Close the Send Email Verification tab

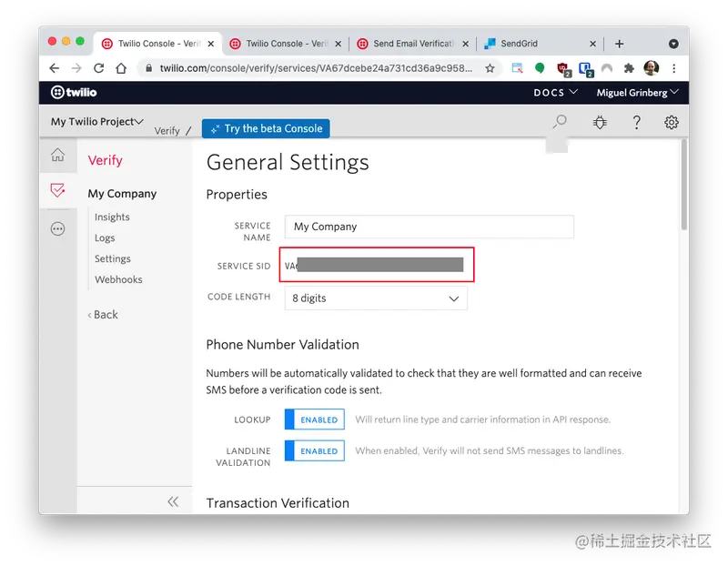[466, 44]
